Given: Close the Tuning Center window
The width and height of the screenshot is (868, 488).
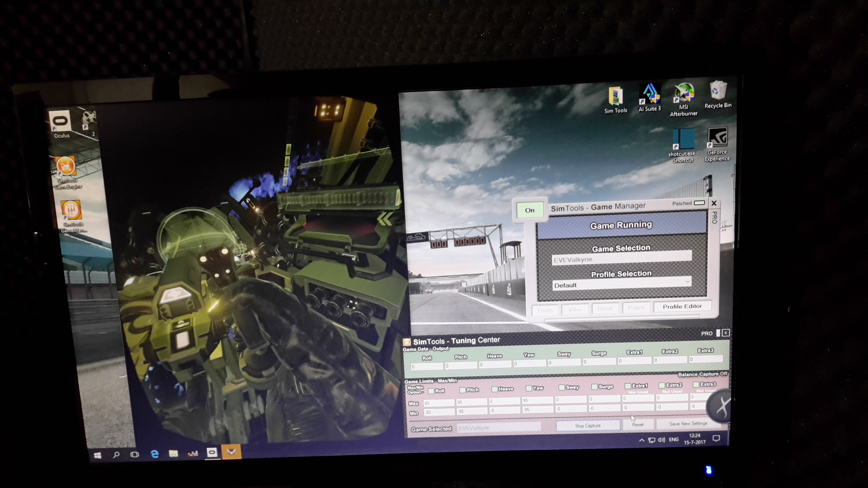Looking at the screenshot, I should (x=726, y=333).
